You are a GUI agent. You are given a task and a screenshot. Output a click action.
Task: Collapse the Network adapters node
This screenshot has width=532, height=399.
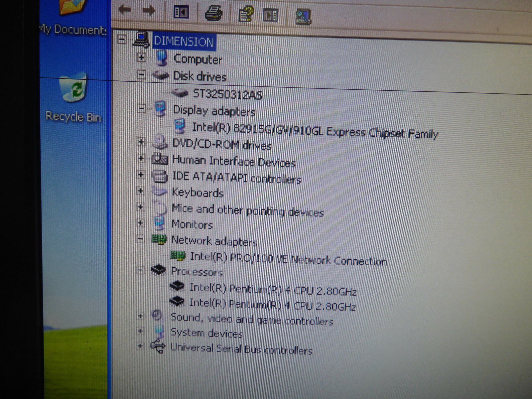[x=141, y=239]
